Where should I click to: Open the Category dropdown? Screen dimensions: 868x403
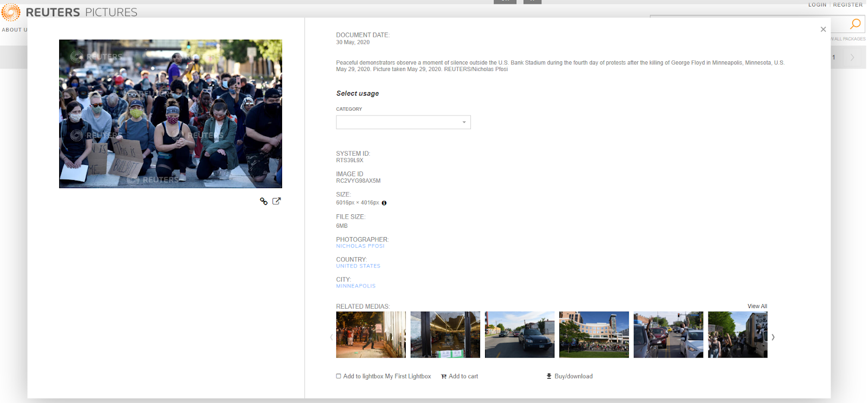click(x=403, y=122)
